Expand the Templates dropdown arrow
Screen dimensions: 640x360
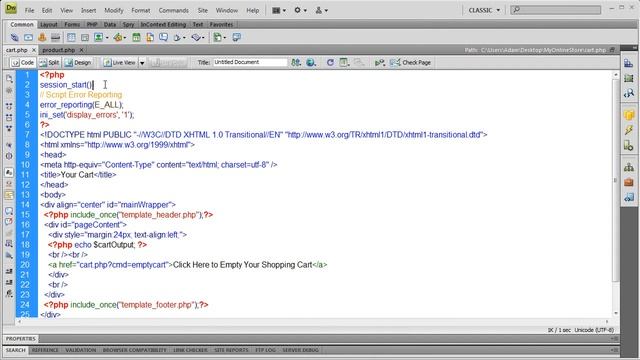click(x=225, y=38)
